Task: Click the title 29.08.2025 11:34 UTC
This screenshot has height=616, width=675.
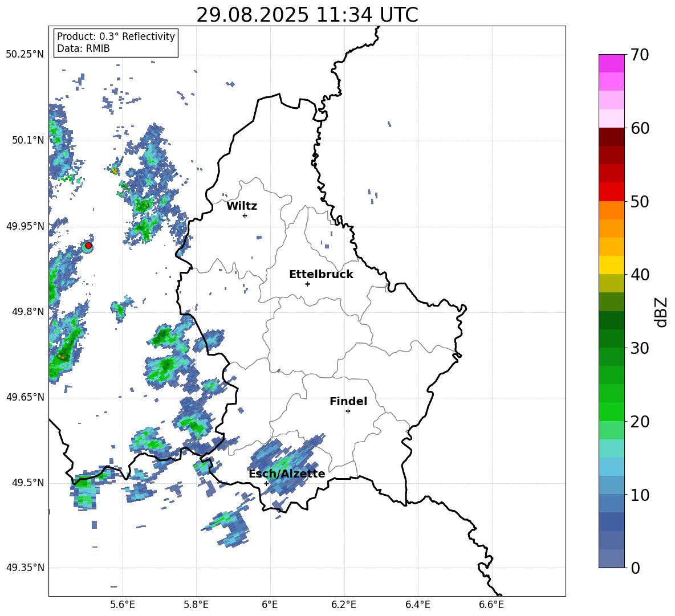Action: tap(307, 15)
